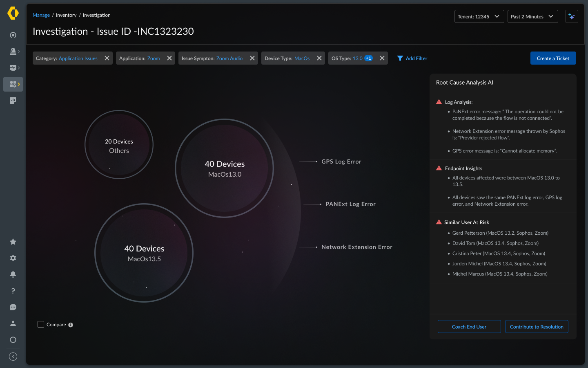Enable the Compare checkbox

(x=41, y=324)
